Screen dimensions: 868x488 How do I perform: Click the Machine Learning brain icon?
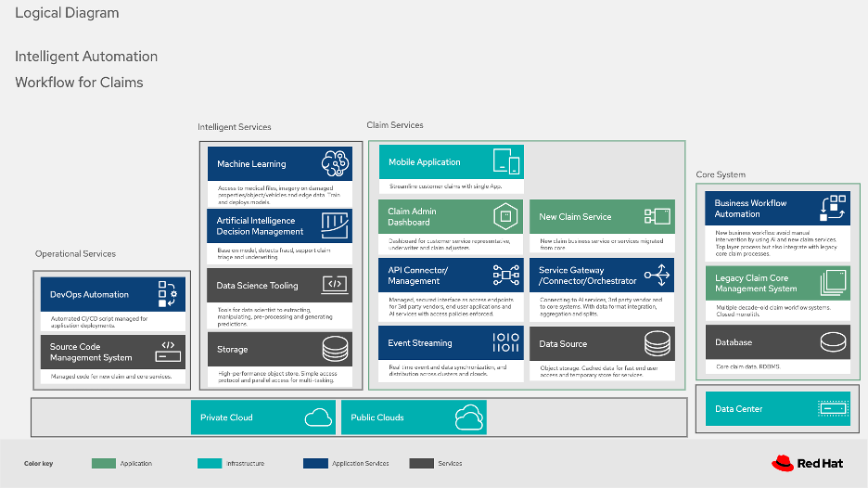coord(335,163)
